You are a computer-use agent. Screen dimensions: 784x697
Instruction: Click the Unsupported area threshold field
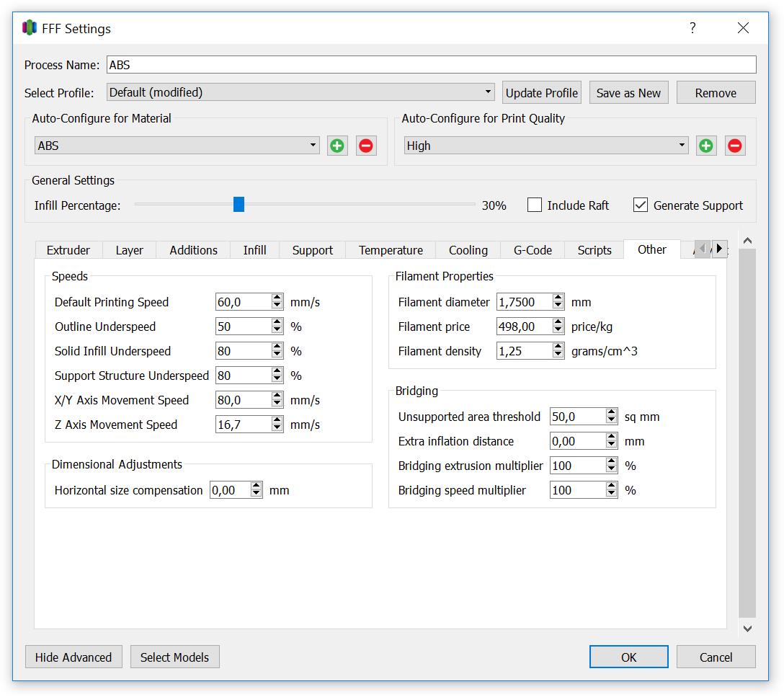(x=577, y=417)
